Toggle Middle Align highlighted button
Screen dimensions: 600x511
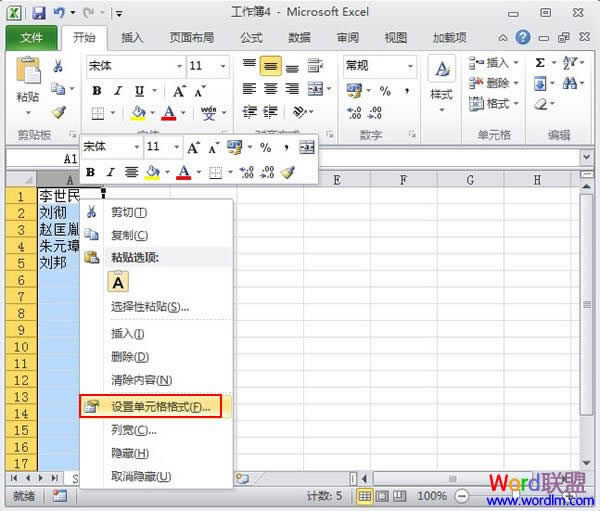click(271, 66)
